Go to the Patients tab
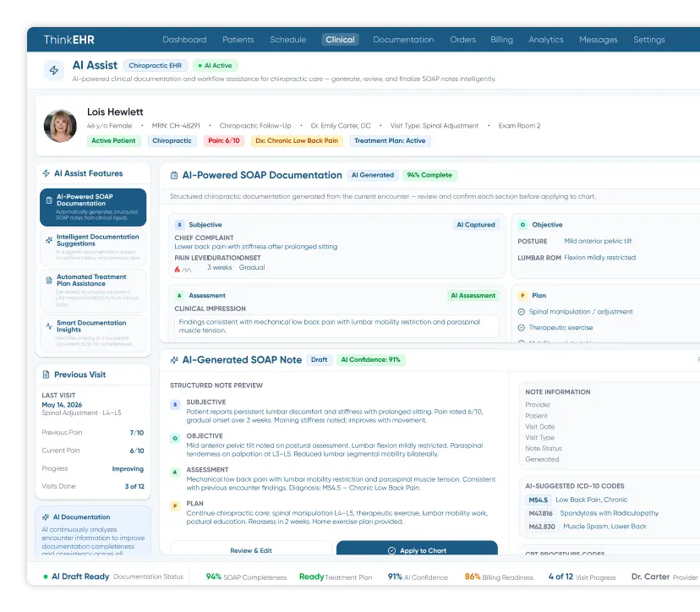 pyautogui.click(x=238, y=40)
